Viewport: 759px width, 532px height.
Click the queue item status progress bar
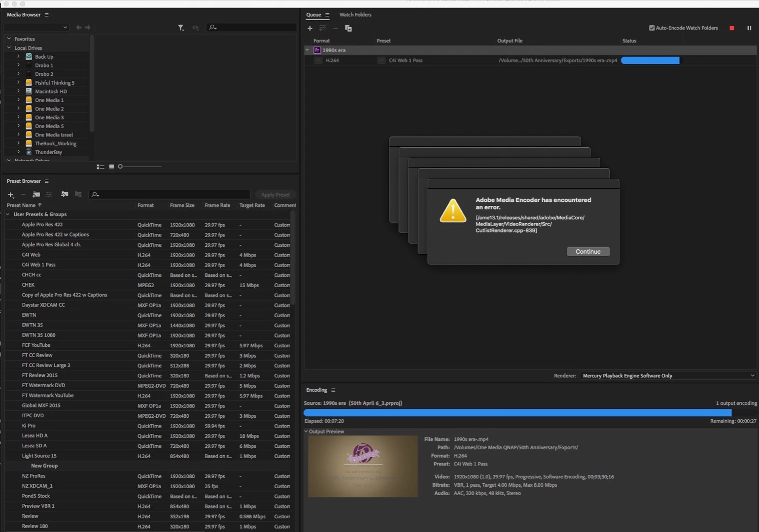click(x=650, y=61)
